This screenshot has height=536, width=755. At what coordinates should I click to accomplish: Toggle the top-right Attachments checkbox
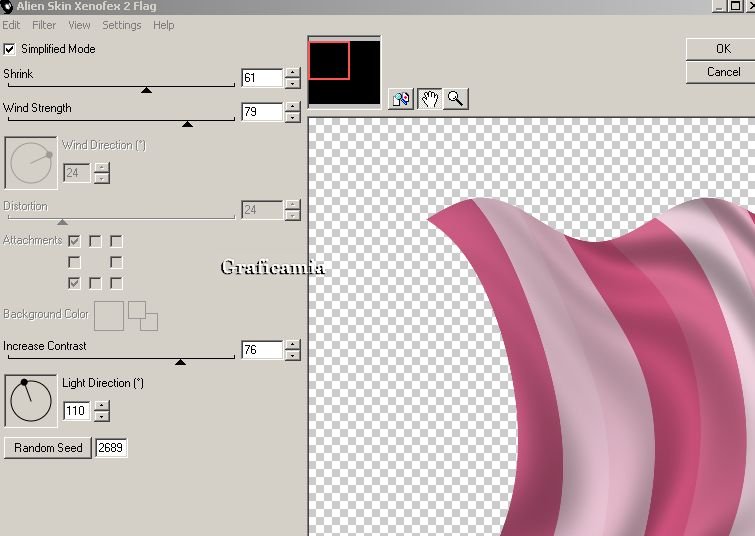(x=116, y=241)
